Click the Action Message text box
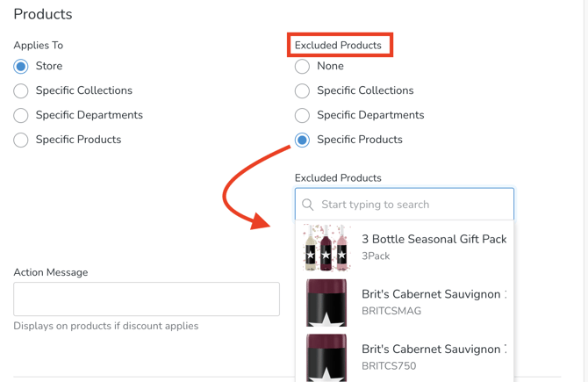 [x=147, y=299]
